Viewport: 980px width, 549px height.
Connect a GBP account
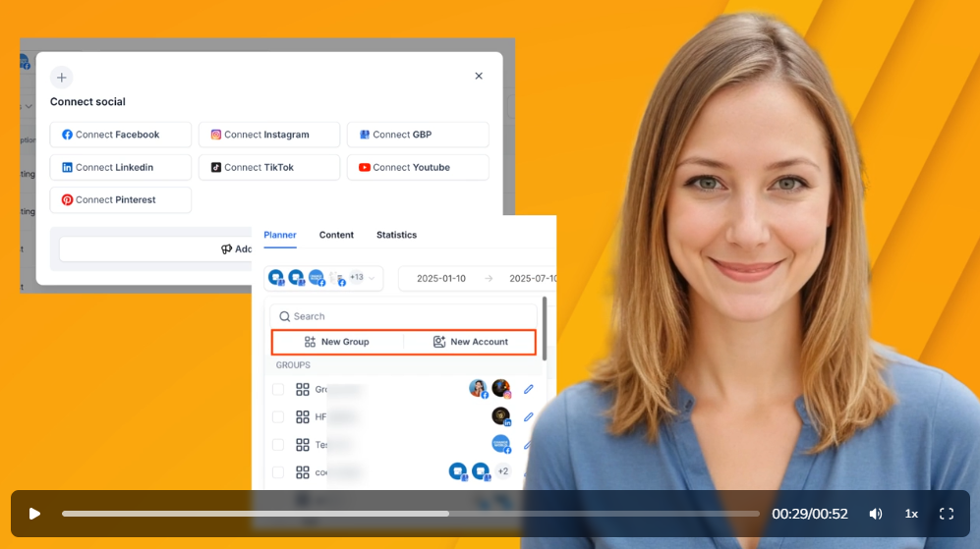pos(418,135)
